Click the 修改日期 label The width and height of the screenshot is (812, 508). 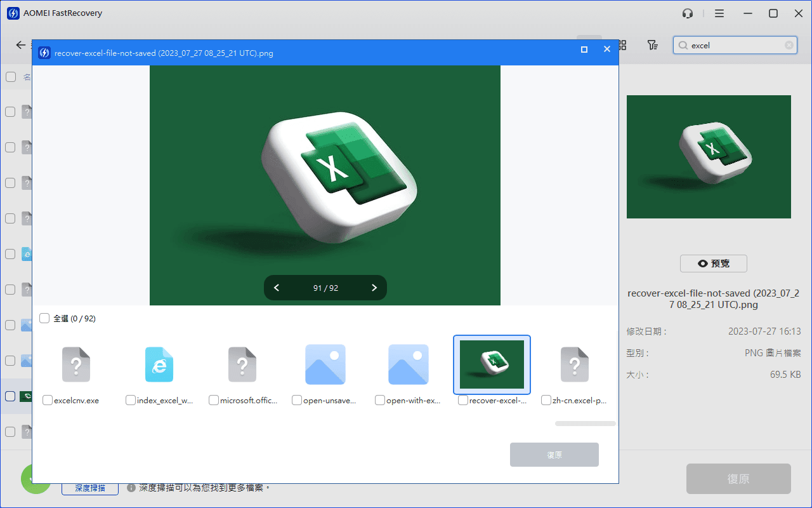(x=646, y=331)
